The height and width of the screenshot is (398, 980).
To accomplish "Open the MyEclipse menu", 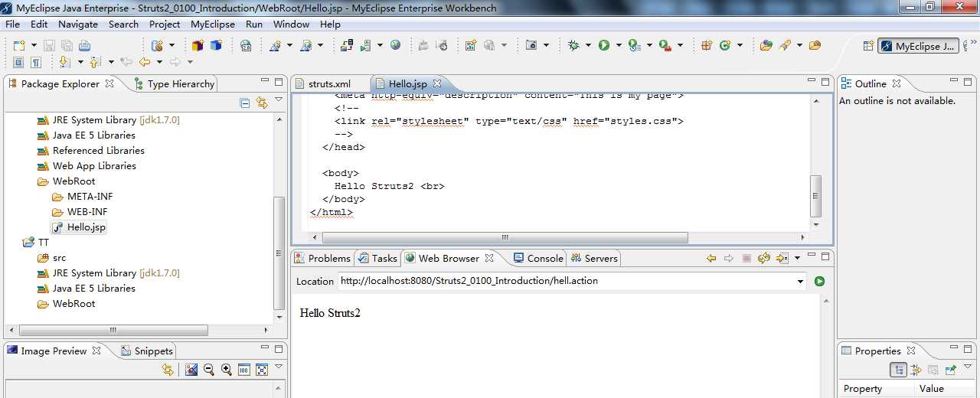I will [213, 24].
